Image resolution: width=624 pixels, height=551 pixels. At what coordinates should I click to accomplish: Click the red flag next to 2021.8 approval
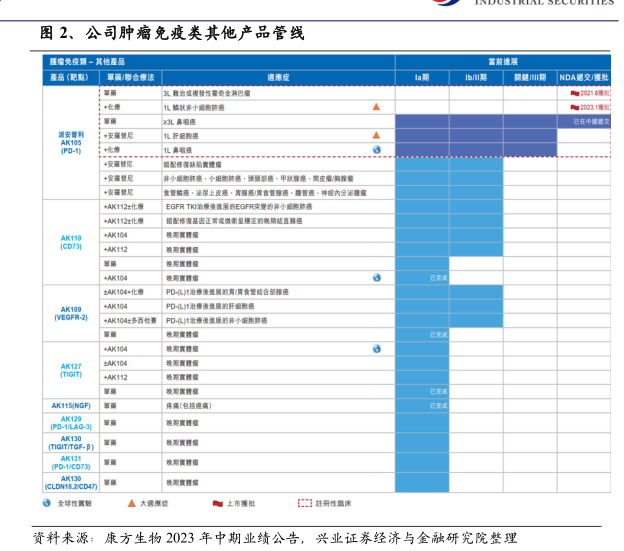pos(574,92)
